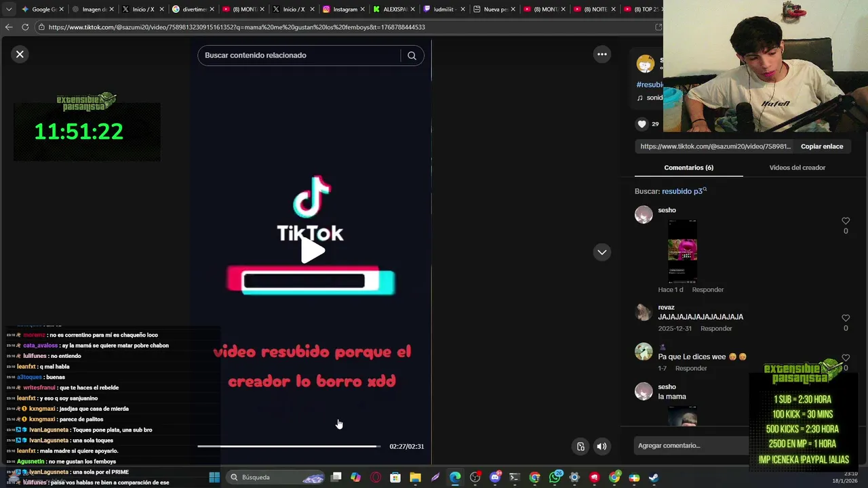The image size is (868, 488).
Task: Open the resubido p3 search link
Action: click(684, 191)
